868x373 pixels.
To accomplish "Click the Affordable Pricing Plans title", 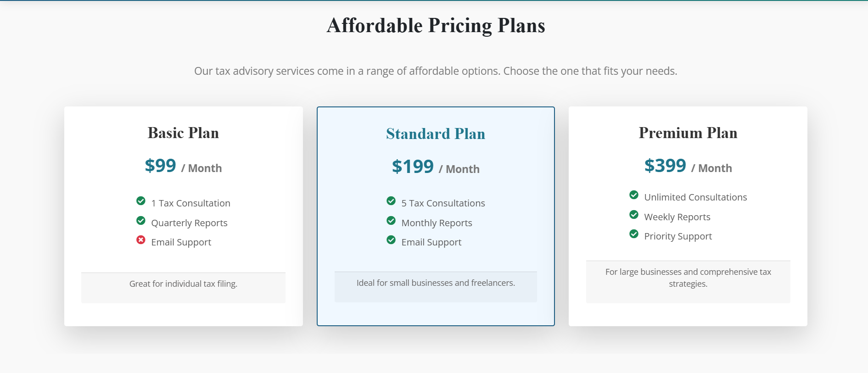I will point(436,26).
